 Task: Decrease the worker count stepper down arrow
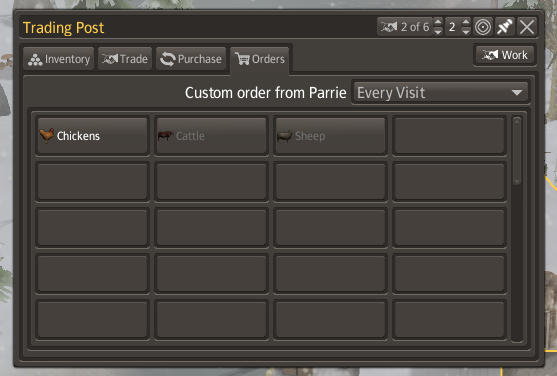438,31
